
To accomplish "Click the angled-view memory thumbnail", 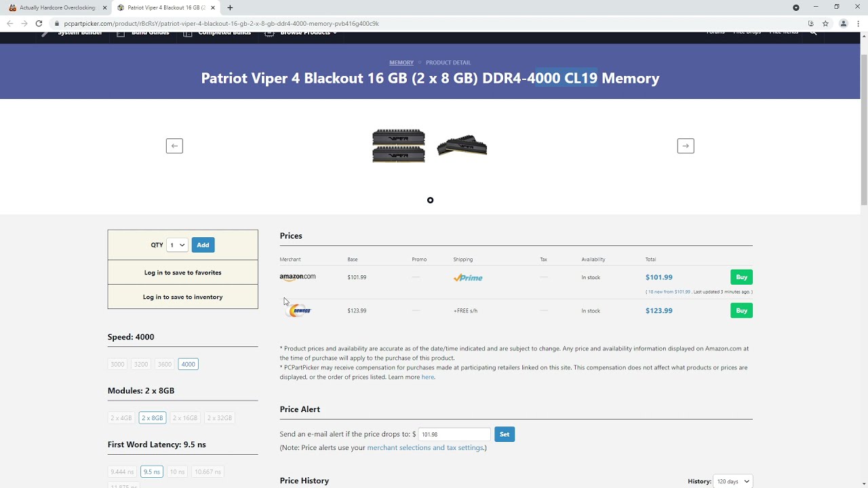I will (x=462, y=146).
